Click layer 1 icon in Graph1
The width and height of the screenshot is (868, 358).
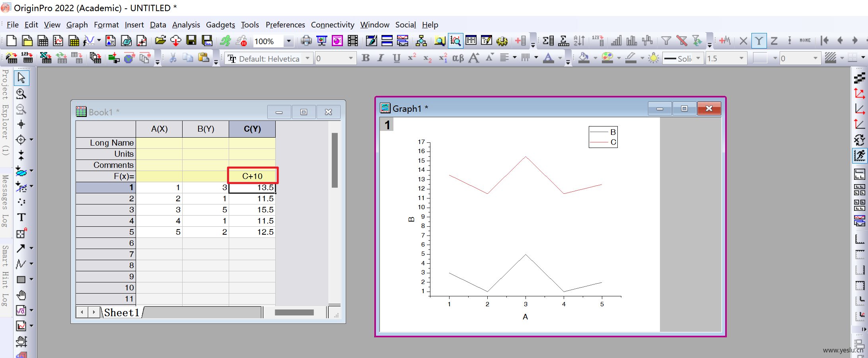[x=387, y=125]
